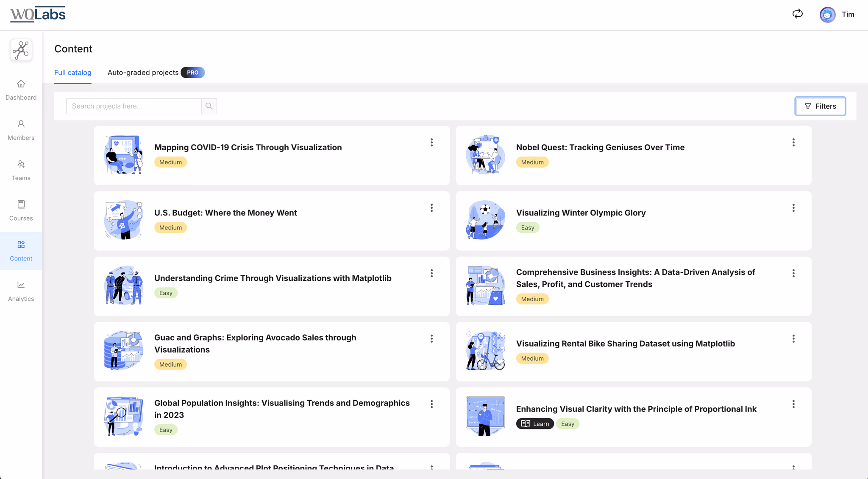868x479 pixels.
Task: Click the Rental Bike Sharing thumbnail
Action: 486,351
